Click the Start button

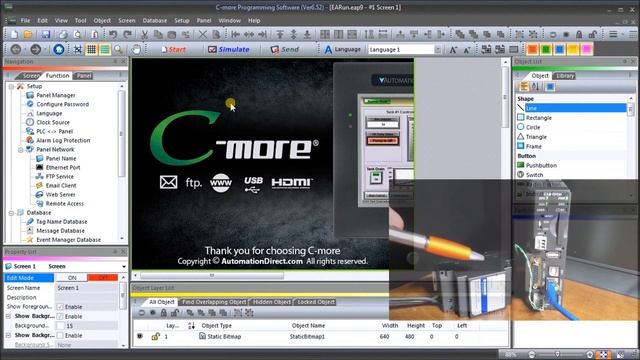173,49
